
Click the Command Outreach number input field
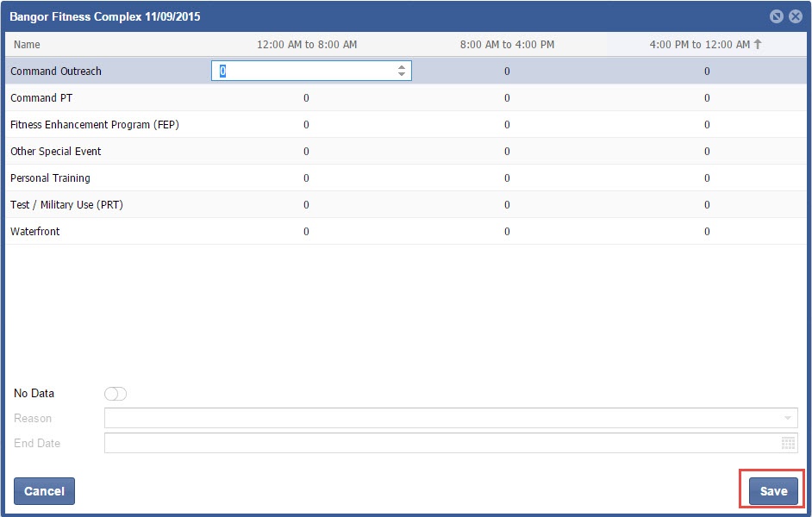303,72
